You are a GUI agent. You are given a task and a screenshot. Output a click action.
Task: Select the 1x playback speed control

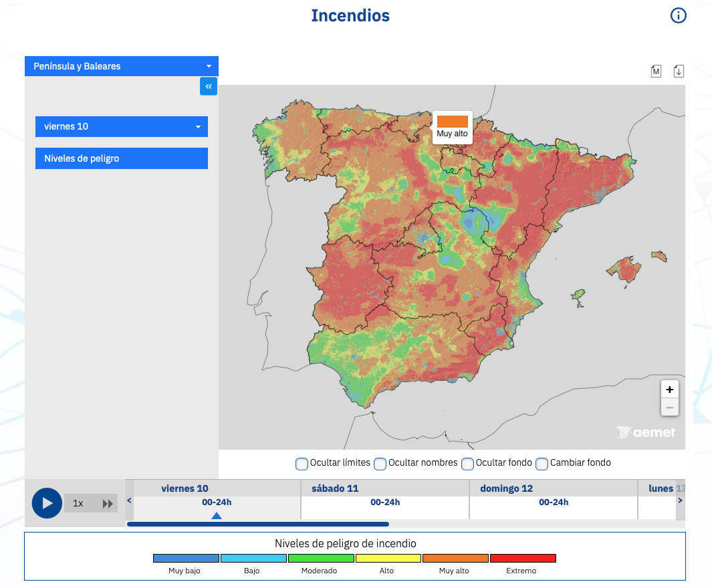pyautogui.click(x=78, y=503)
